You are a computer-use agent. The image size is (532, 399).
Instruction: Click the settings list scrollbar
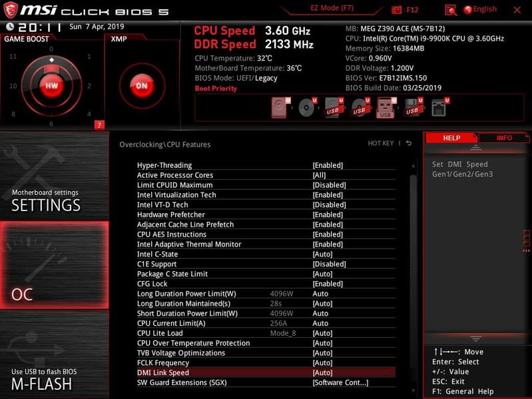coord(413,271)
